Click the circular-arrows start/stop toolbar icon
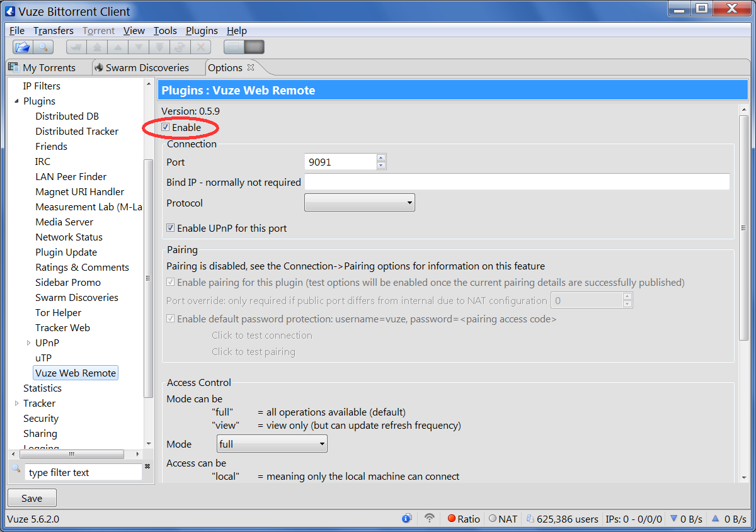 pos(180,47)
